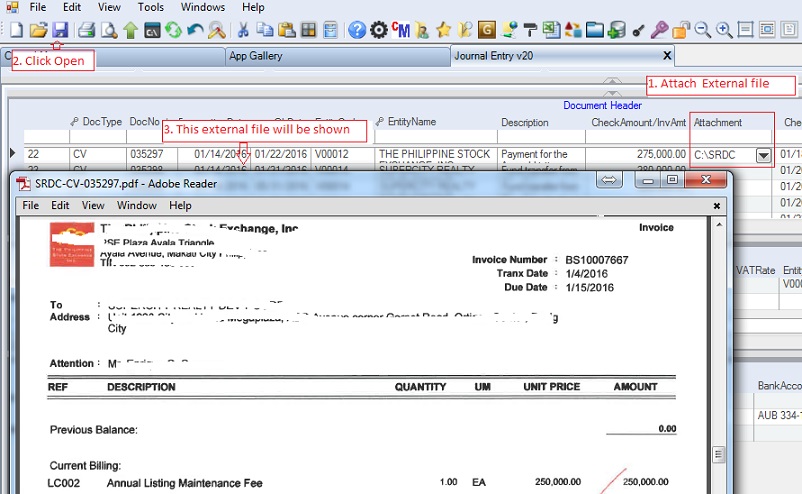
Task: Click the black key icon
Action: click(x=638, y=31)
